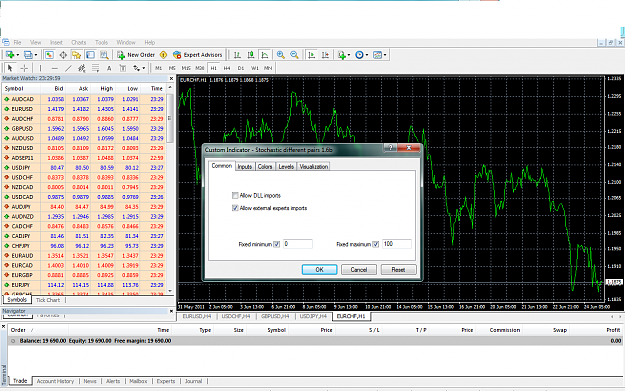The image size is (625, 391).
Task: Close the Navigator panel
Action: (x=171, y=311)
